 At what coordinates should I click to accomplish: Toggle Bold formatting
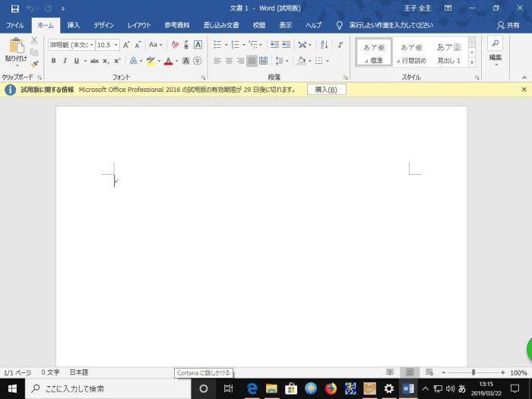point(53,61)
